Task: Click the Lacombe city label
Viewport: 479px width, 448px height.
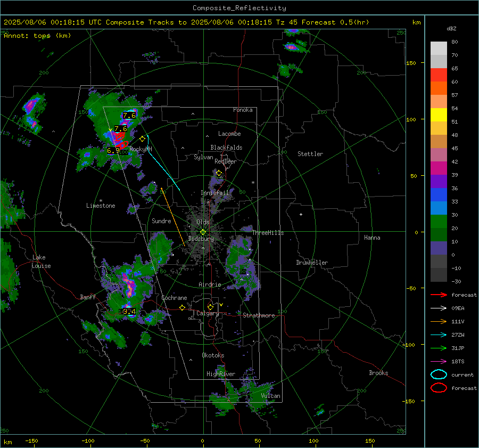Action: click(229, 134)
